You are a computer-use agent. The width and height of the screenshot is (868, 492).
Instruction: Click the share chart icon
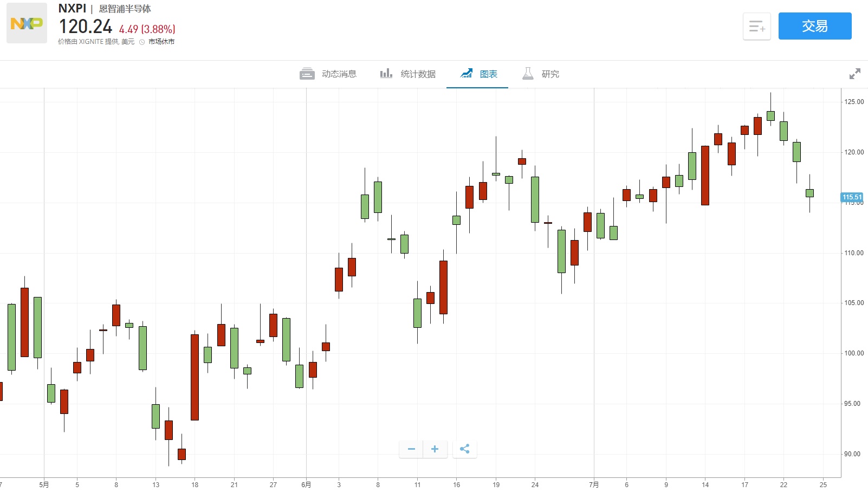tap(464, 449)
